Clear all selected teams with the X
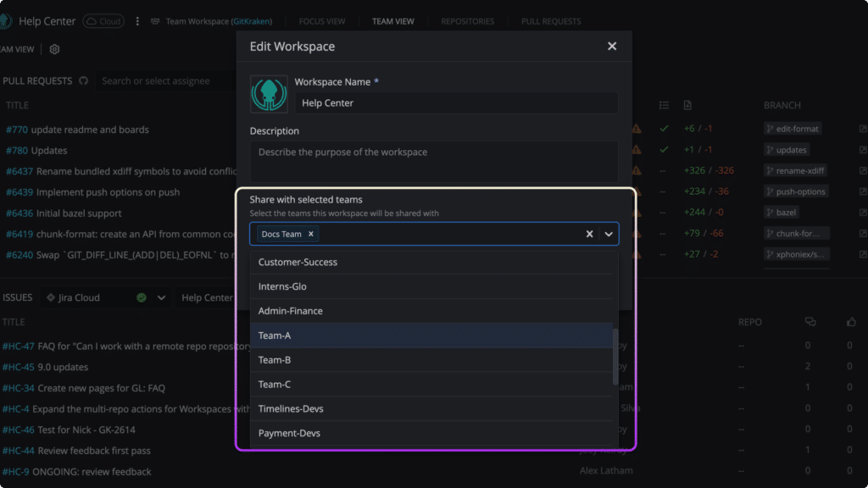 (x=589, y=234)
